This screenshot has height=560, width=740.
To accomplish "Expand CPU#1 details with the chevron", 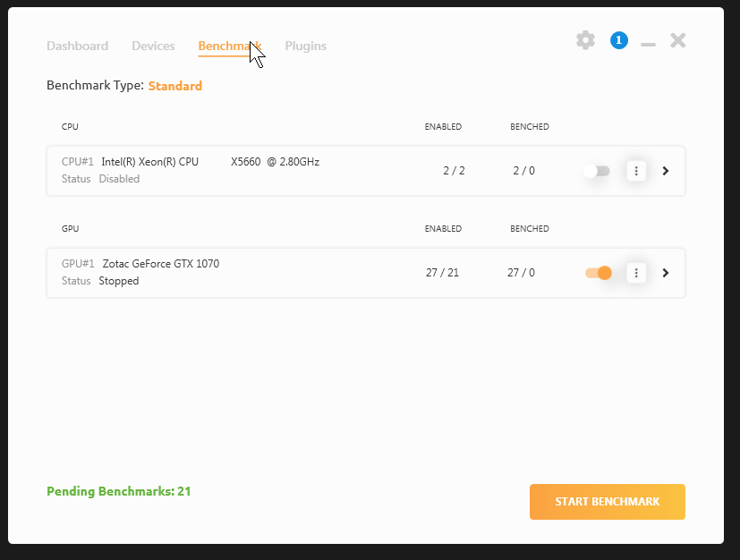I will coord(665,171).
